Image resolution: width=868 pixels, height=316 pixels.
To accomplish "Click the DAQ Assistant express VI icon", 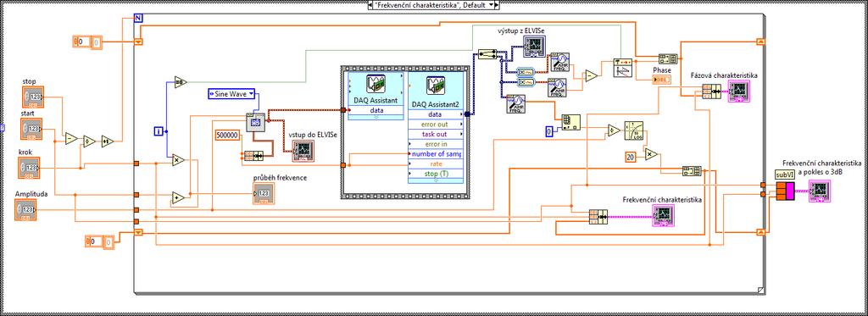I will coord(376,85).
